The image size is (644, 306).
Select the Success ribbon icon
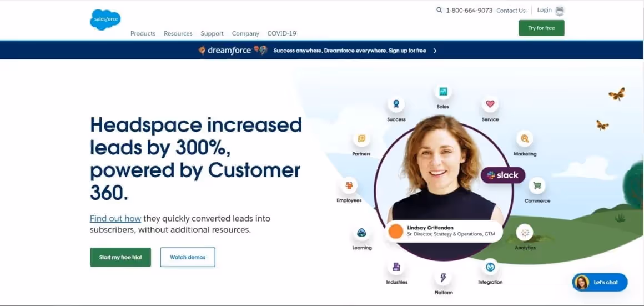point(396,104)
